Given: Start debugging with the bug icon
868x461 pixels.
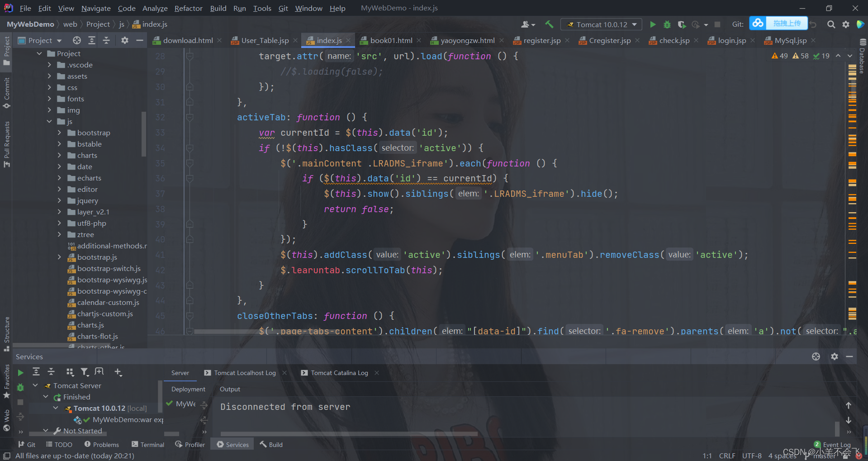Looking at the screenshot, I should 667,24.
